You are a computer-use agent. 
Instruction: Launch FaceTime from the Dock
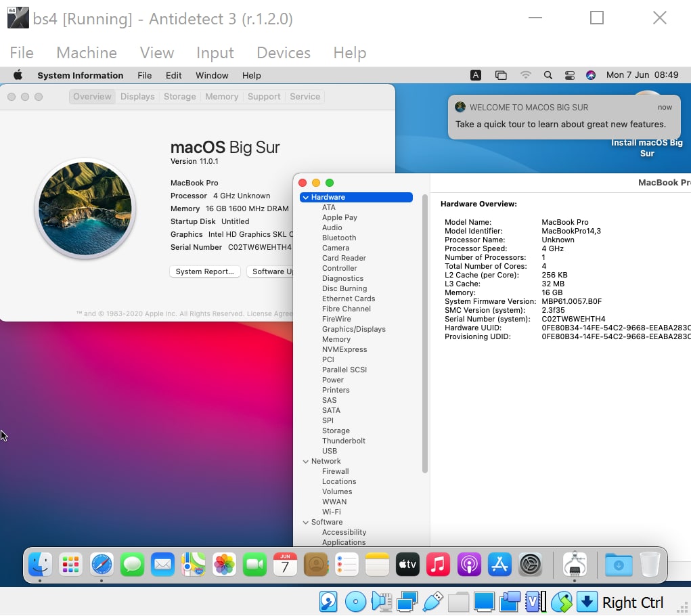pyautogui.click(x=254, y=564)
